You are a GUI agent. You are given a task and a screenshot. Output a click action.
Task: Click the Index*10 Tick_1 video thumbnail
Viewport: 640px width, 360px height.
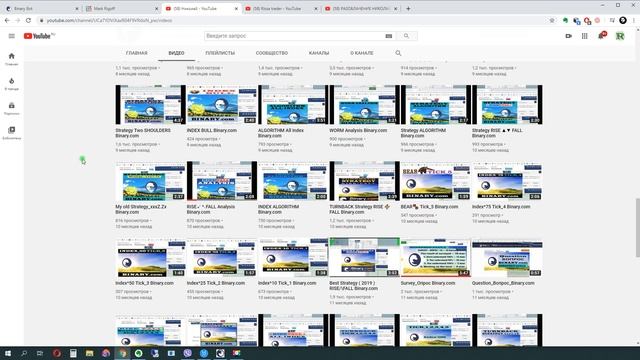(293, 257)
